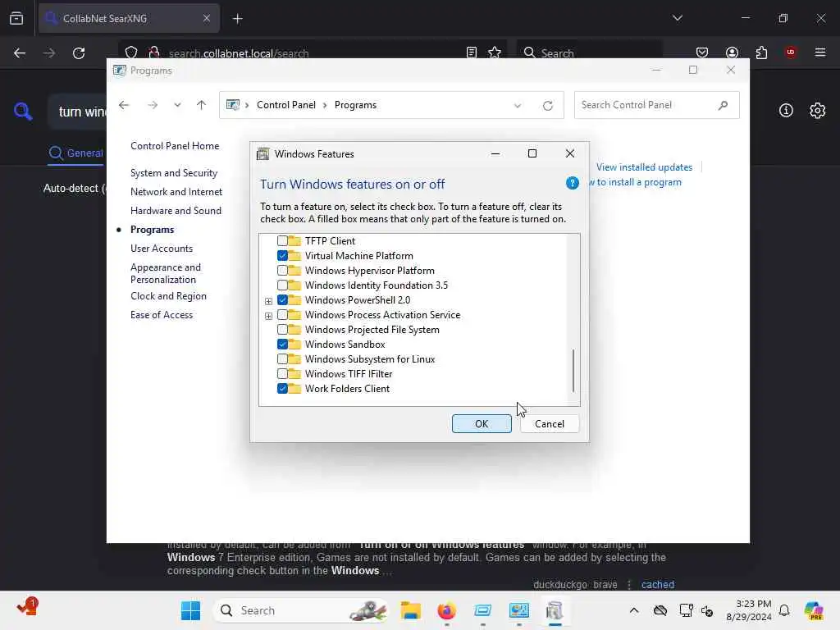Open Hardware and Sound category
The width and height of the screenshot is (840, 630).
(176, 211)
